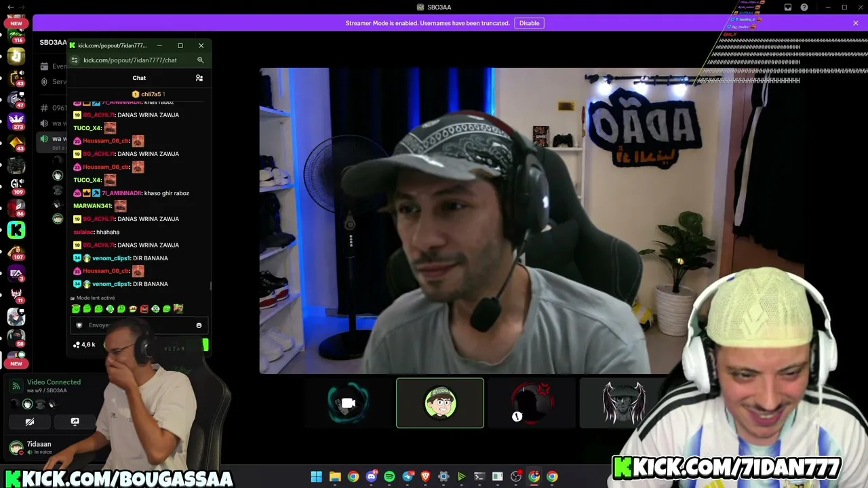Screen dimensions: 868x488
Task: Open the Windows Start menu
Action: tap(316, 476)
